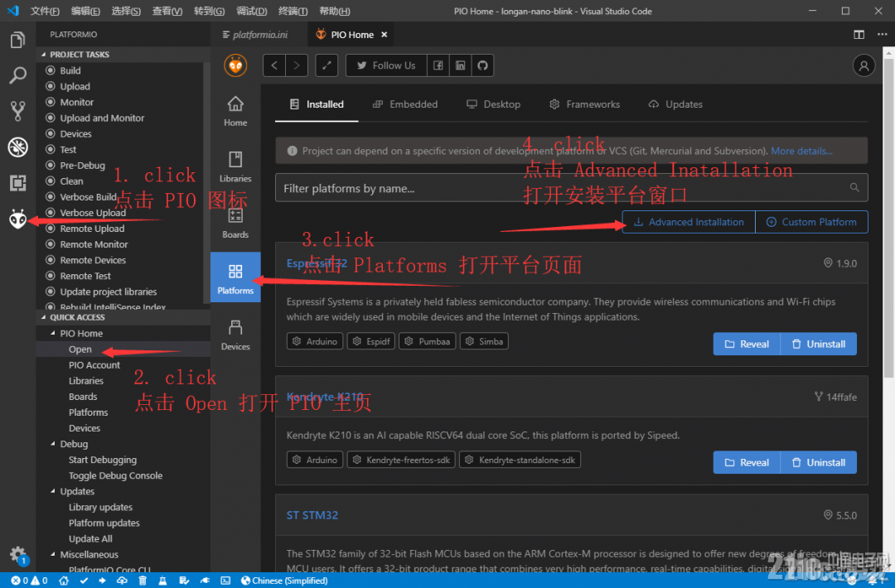The height and width of the screenshot is (588, 895).
Task: Click Reveal for Kendryte K210 platform
Action: coord(747,462)
